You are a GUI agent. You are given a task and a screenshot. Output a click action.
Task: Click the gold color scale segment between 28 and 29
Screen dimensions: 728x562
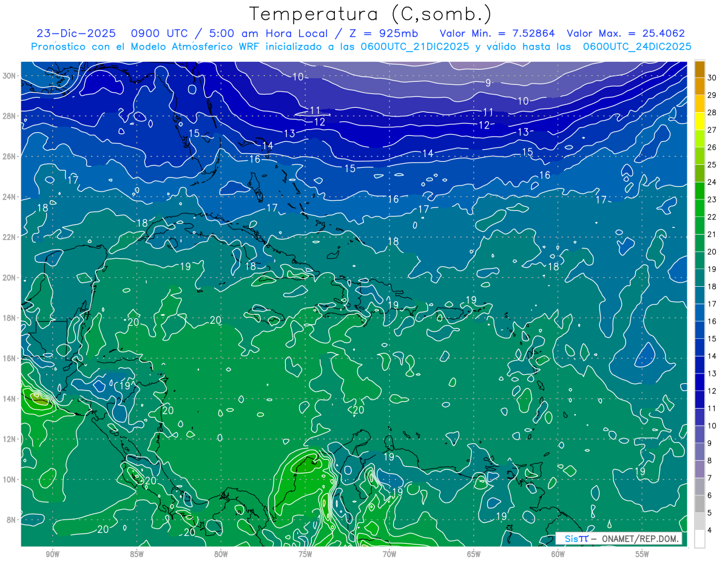point(699,104)
